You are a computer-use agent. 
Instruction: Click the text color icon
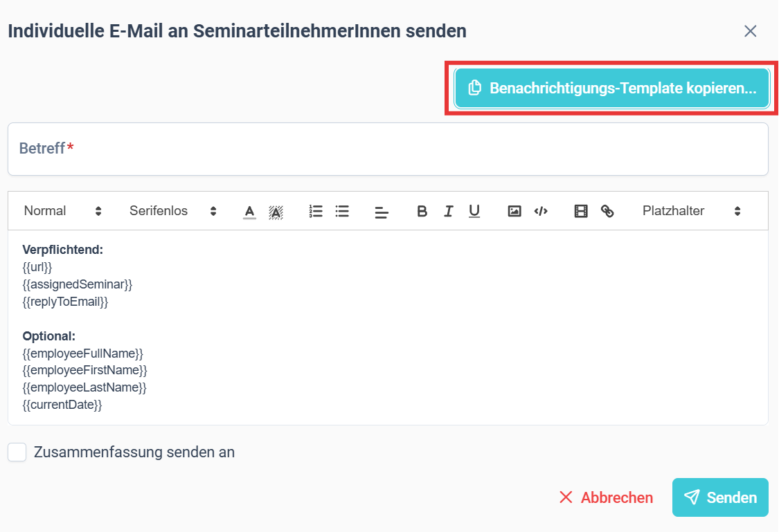[249, 212]
